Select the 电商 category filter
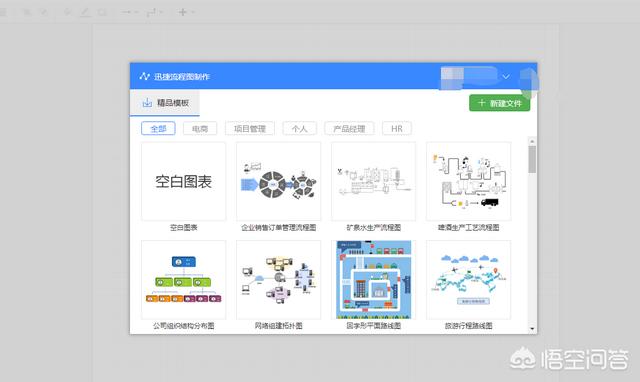 coord(200,129)
